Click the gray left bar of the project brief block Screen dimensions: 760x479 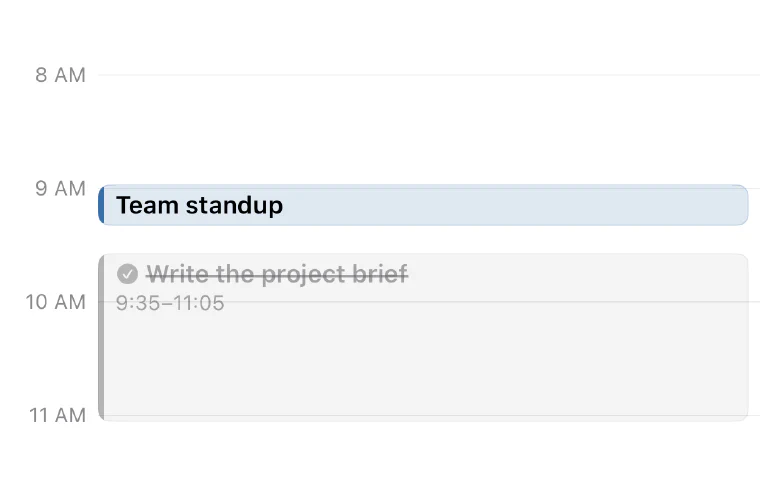[x=101, y=337]
